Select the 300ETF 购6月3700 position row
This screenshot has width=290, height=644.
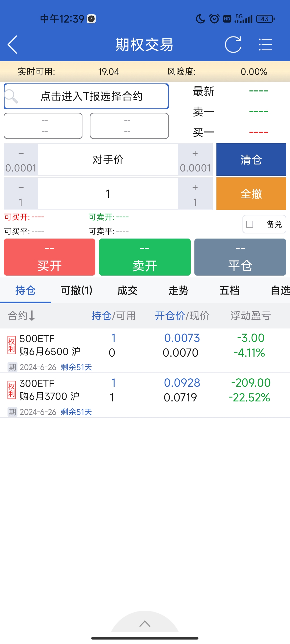[x=145, y=395]
